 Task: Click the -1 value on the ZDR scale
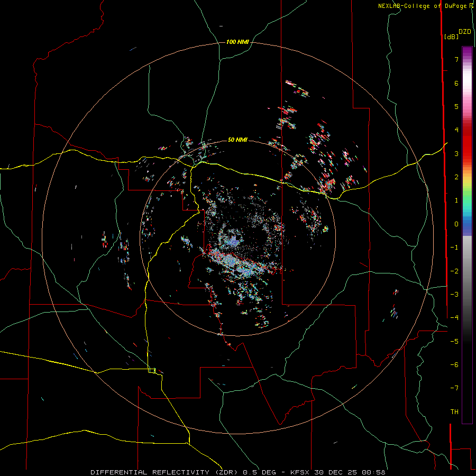[x=454, y=248]
